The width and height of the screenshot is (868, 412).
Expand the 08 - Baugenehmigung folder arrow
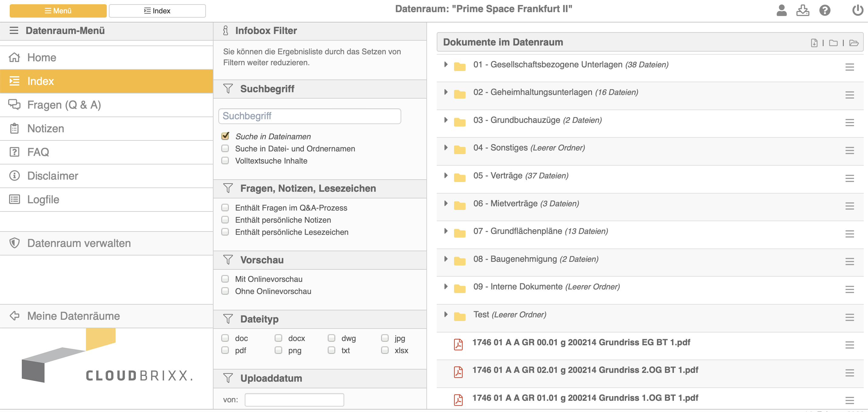click(x=446, y=259)
